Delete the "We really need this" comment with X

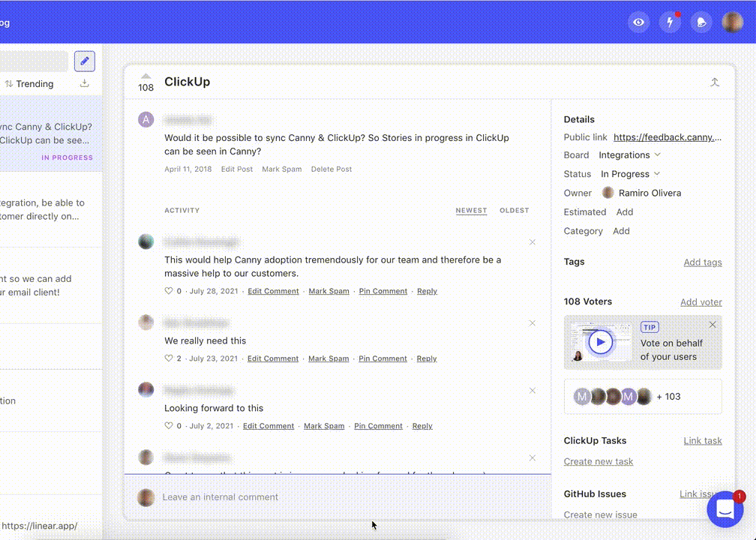[532, 323]
